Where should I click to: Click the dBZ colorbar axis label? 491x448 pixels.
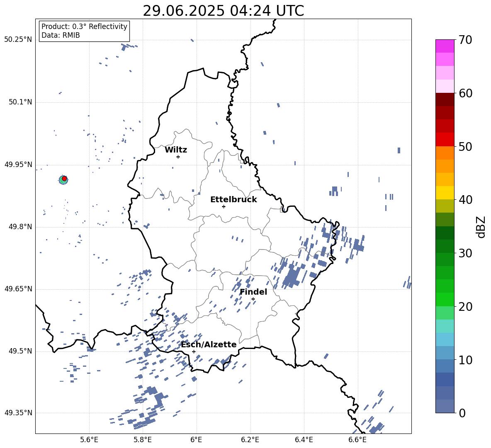[x=481, y=227]
